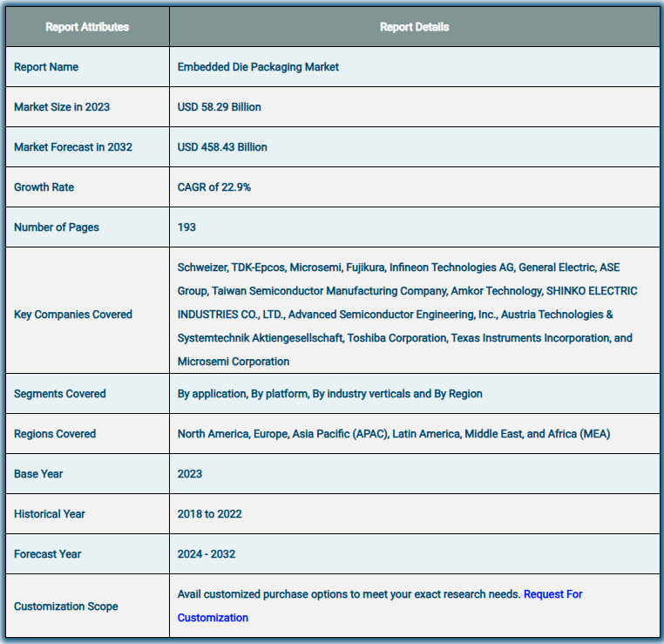
Task: Click the Growth Rate label
Action: (x=44, y=187)
